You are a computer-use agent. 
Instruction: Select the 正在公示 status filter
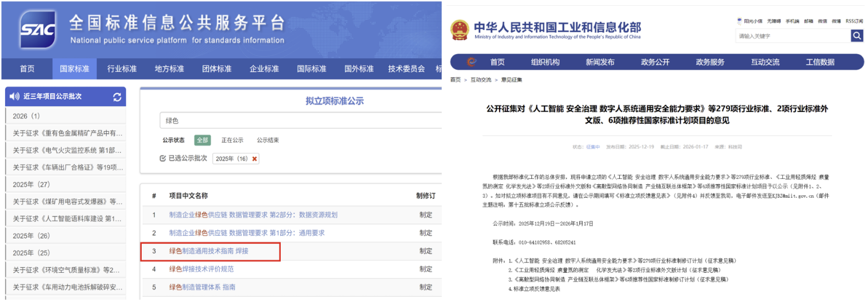pos(232,140)
